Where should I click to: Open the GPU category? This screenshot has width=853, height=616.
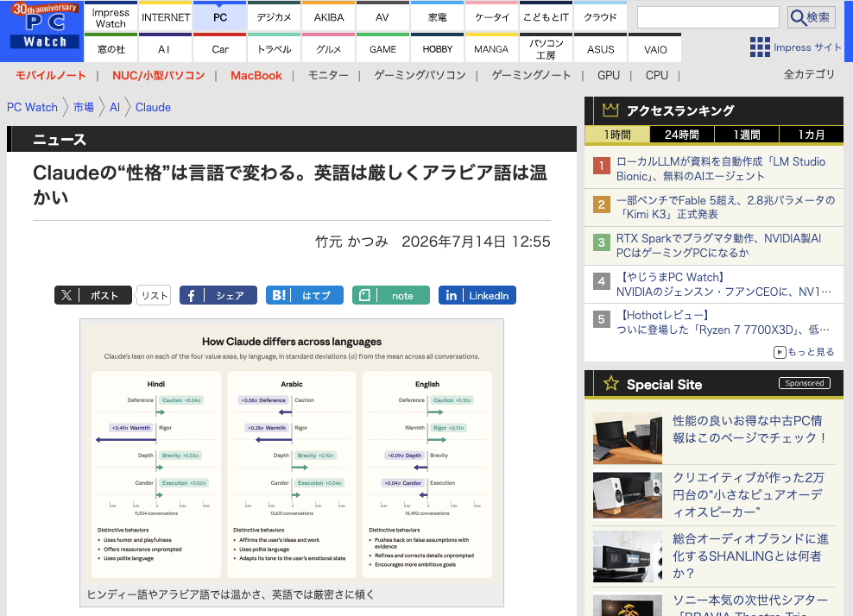(608, 76)
